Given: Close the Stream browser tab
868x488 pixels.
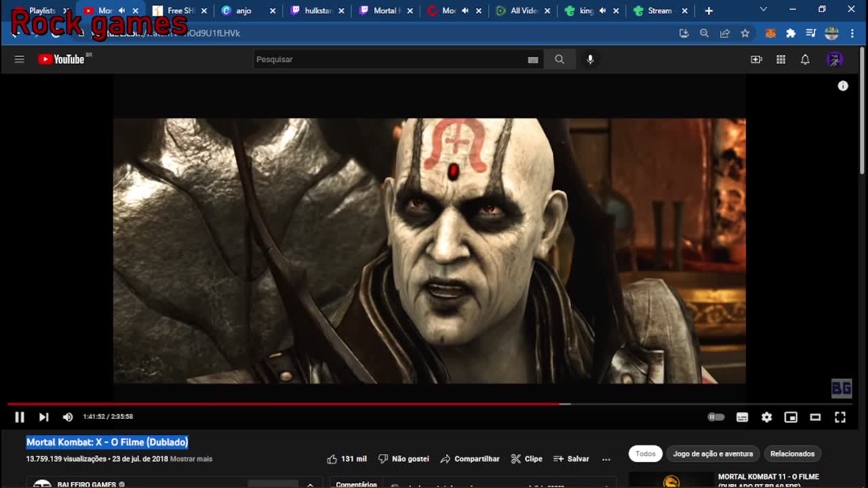Looking at the screenshot, I should [684, 11].
